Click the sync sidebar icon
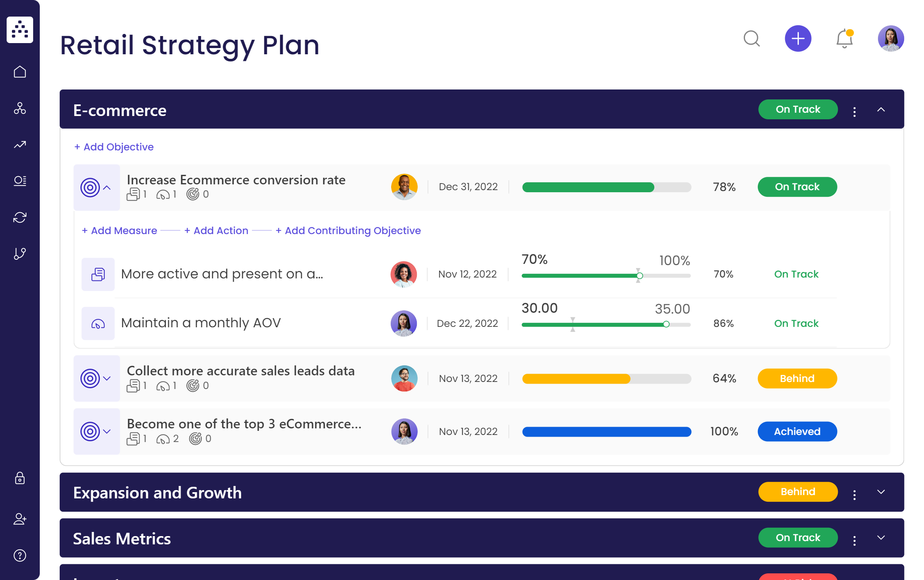The width and height of the screenshot is (924, 580). 20,217
